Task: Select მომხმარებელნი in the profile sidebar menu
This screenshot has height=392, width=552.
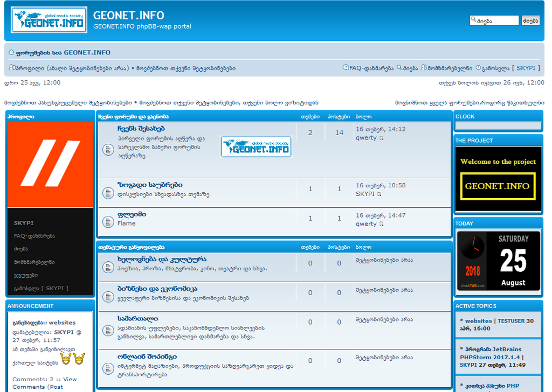Action: point(34,262)
